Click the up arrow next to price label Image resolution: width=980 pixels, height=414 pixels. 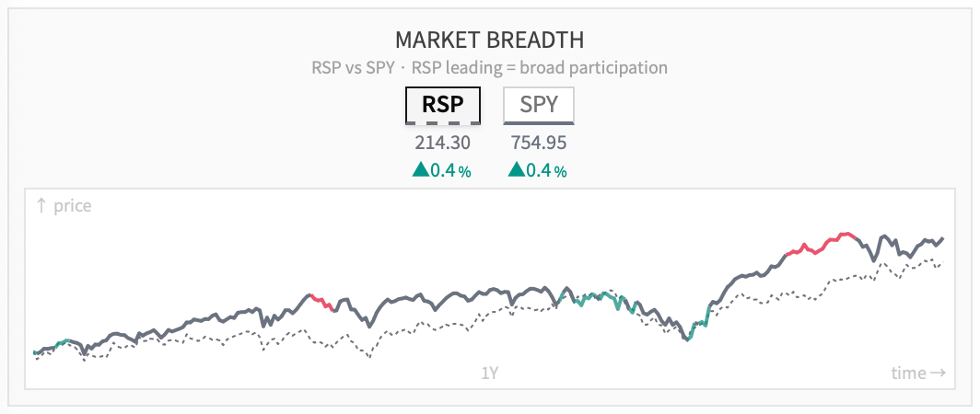click(x=41, y=205)
